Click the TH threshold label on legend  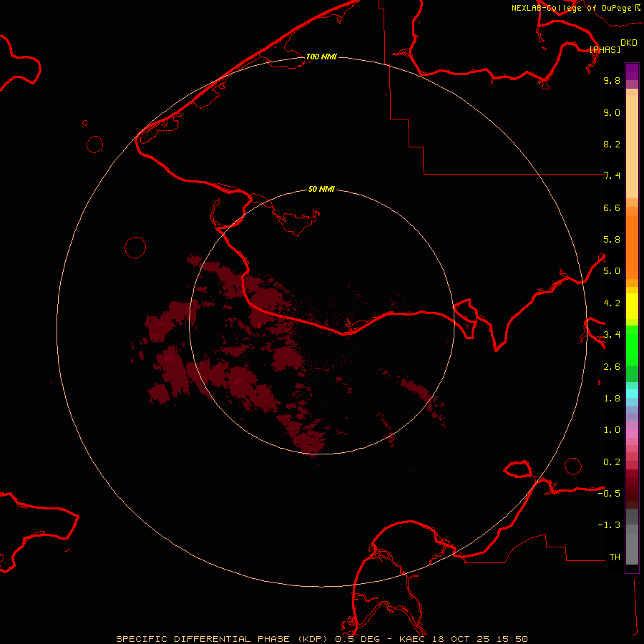click(x=614, y=557)
